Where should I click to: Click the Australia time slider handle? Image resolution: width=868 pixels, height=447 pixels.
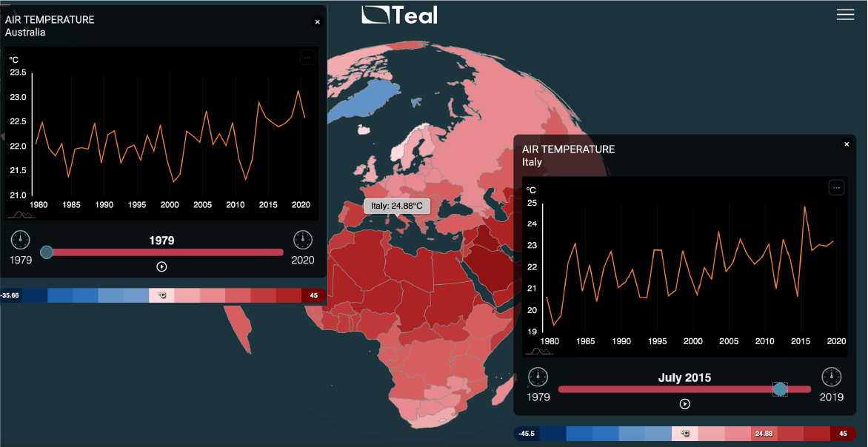click(x=47, y=252)
